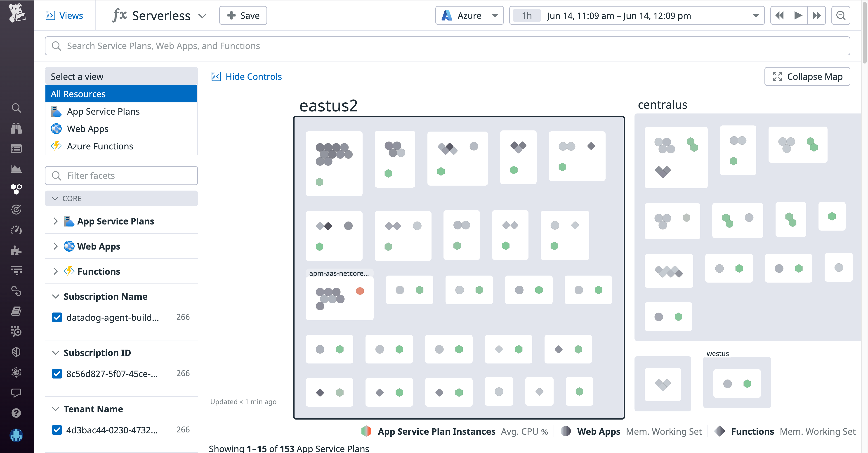Uncheck the datadog-agent-build subscription name filter
This screenshot has height=453, width=868.
tap(57, 317)
